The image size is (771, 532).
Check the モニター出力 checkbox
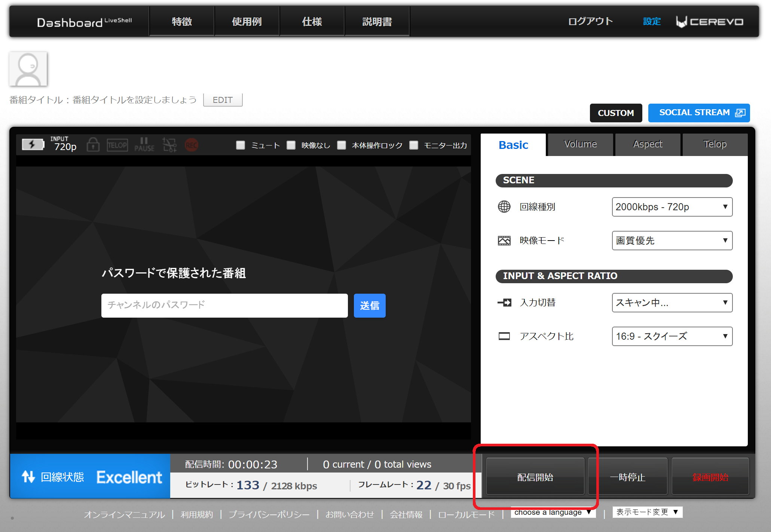coord(413,145)
